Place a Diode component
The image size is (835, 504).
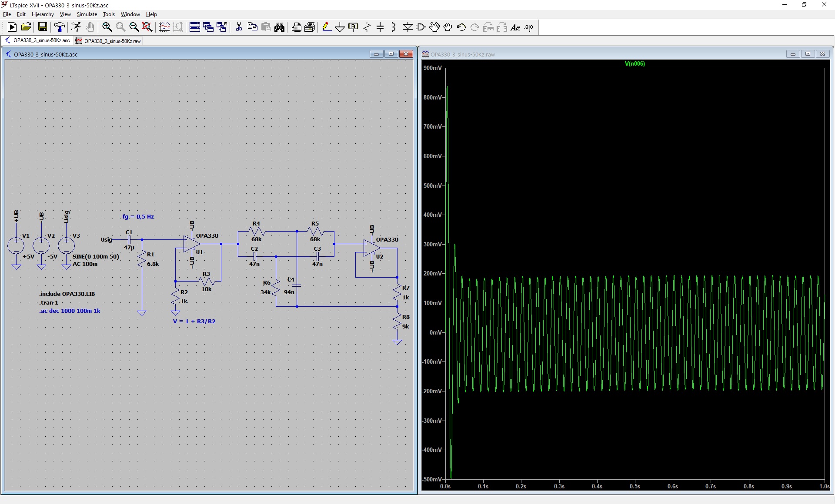[407, 27]
